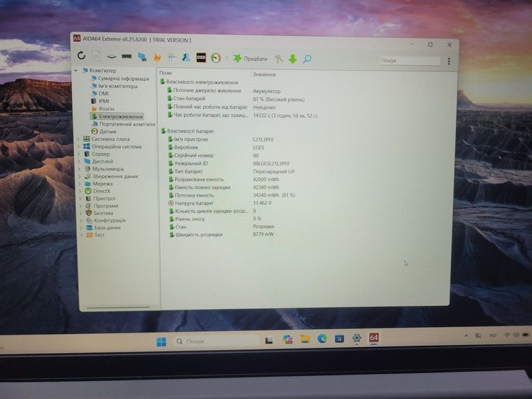Click the Поле column header
Image resolution: width=532 pixels, height=399 pixels.
pos(166,73)
